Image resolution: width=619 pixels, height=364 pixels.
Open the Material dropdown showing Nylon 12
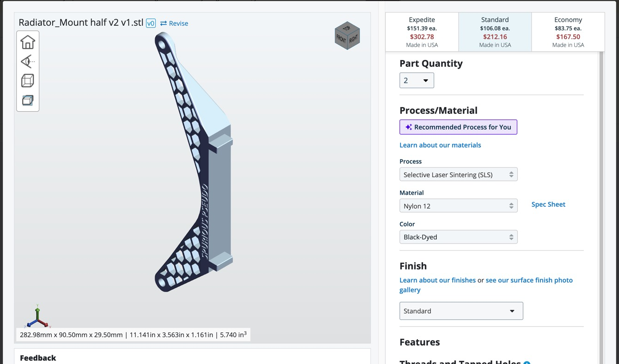click(458, 206)
